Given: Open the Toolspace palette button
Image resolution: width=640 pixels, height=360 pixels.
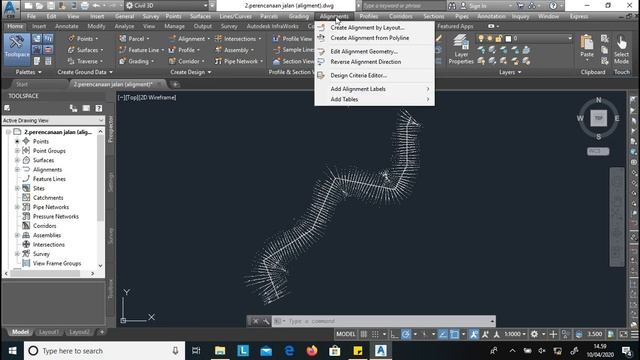Looking at the screenshot, I should (x=17, y=49).
